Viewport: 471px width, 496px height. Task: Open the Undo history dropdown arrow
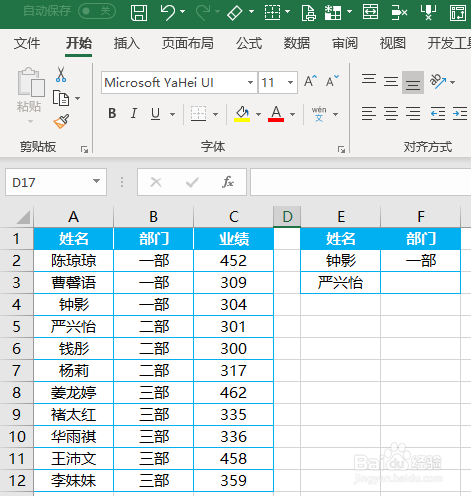[x=183, y=12]
